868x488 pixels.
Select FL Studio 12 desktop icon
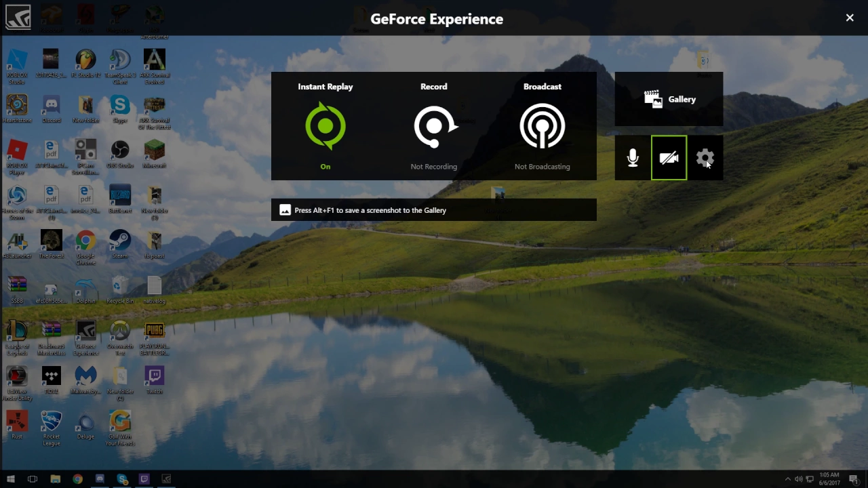pos(85,64)
